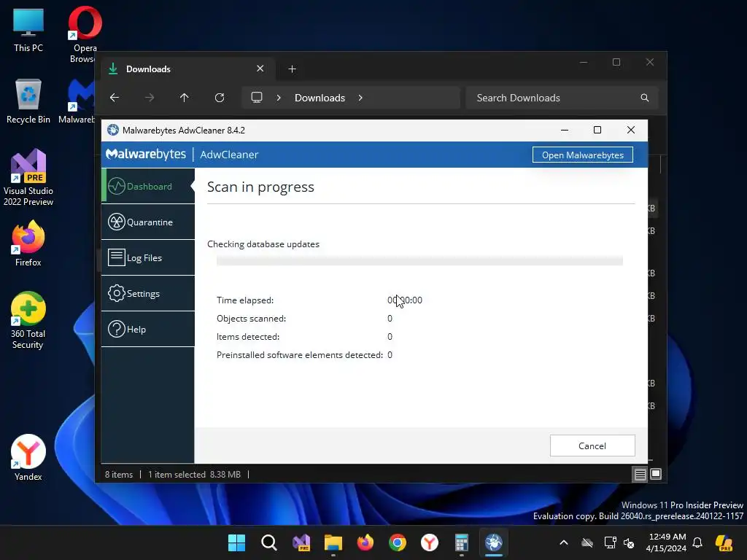Image resolution: width=747 pixels, height=560 pixels.
Task: Go forward in File Explorer
Action: coord(150,98)
